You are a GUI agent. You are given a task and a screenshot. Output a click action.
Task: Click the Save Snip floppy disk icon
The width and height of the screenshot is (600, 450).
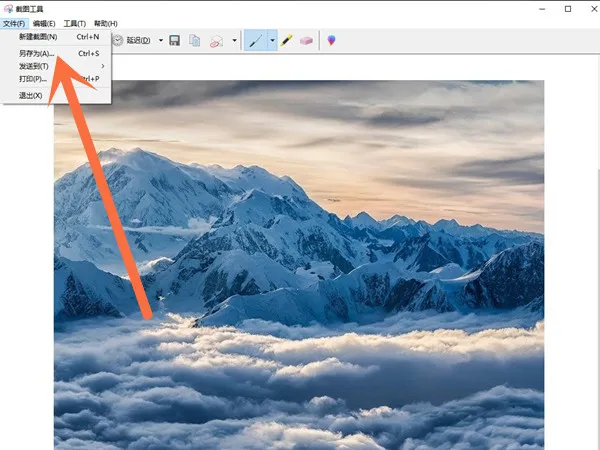pos(174,41)
